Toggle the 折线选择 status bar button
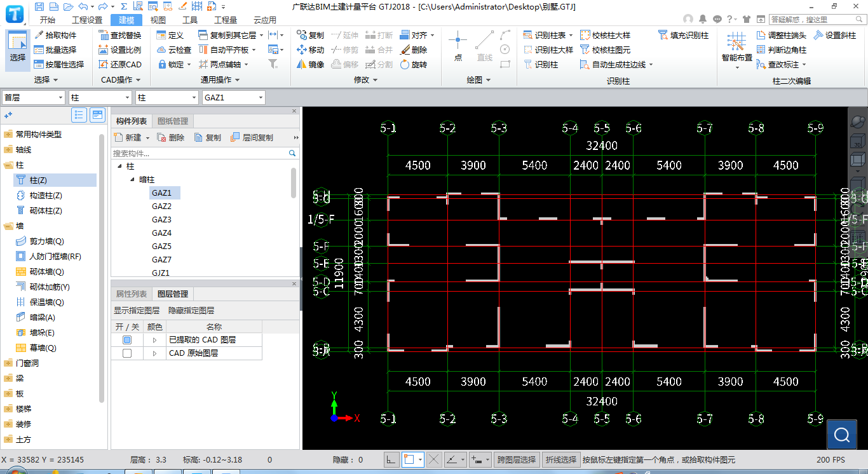 tap(562, 459)
